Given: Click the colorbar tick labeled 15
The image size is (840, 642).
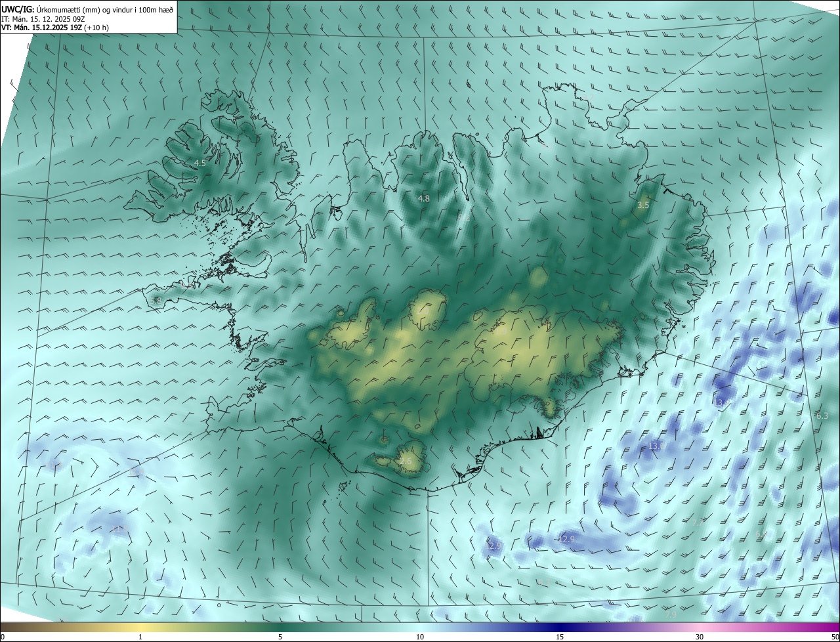Looking at the screenshot, I should (x=560, y=637).
